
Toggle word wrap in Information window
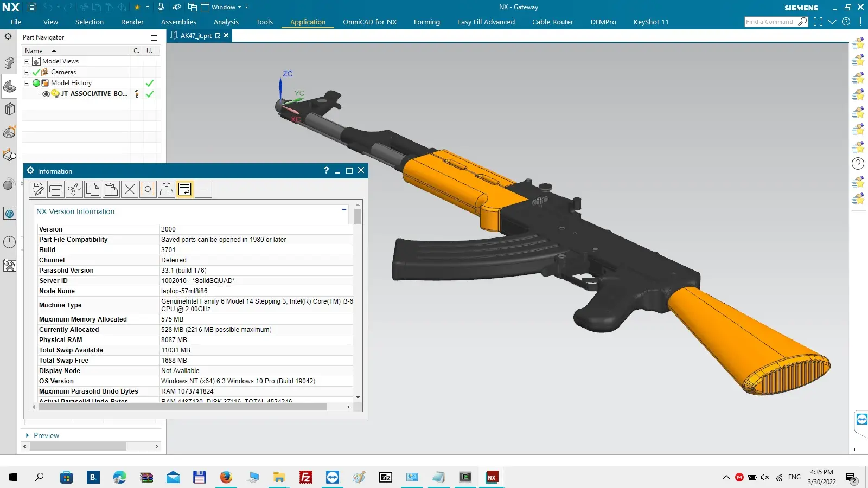(x=185, y=189)
